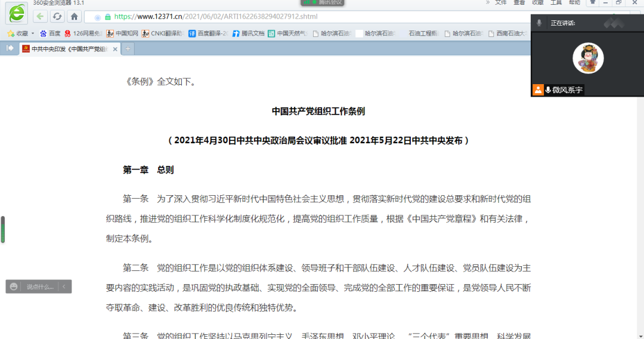The width and height of the screenshot is (644, 339).
Task: Go to the browser home page icon
Action: 75,17
